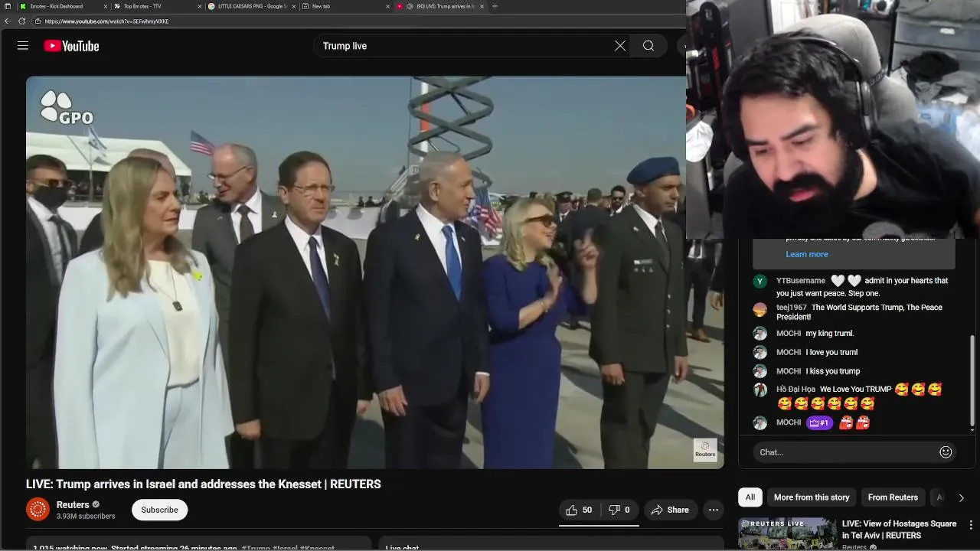The image size is (980, 551).
Task: Close the New tab tab
Action: (x=387, y=6)
